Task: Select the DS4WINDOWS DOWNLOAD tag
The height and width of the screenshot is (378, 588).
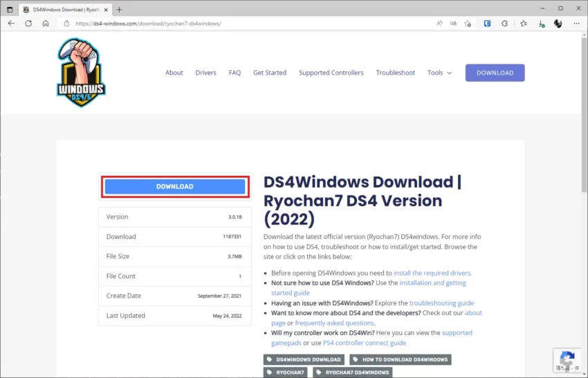Action: [304, 359]
